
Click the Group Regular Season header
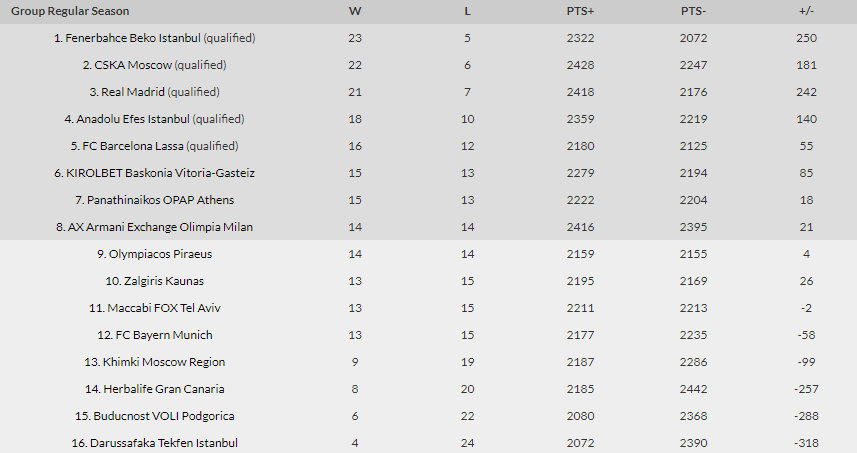[x=70, y=11]
